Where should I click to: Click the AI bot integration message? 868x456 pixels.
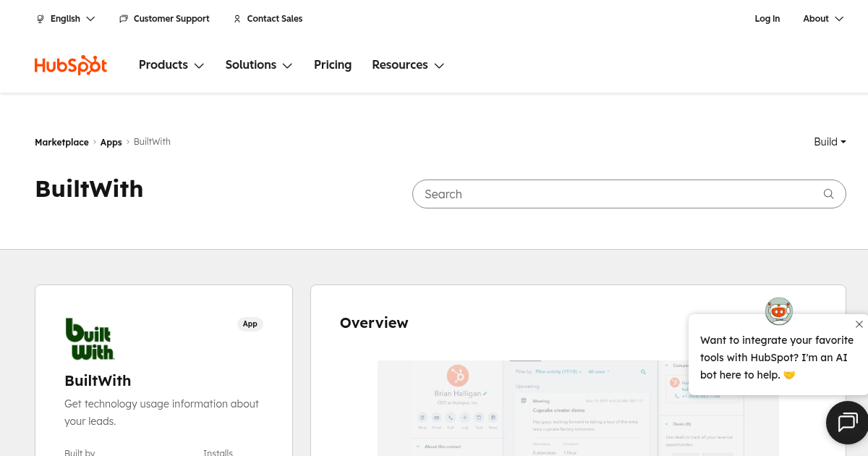pos(777,358)
